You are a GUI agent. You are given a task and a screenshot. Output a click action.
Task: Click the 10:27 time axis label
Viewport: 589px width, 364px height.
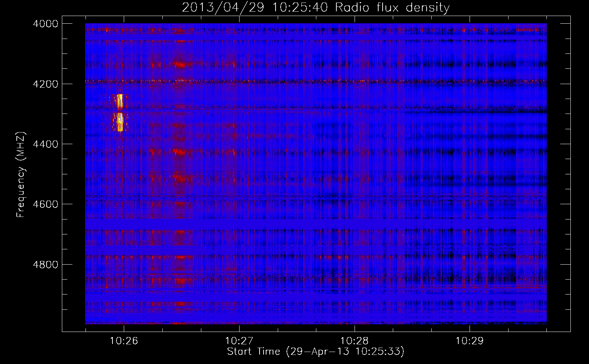click(x=239, y=341)
